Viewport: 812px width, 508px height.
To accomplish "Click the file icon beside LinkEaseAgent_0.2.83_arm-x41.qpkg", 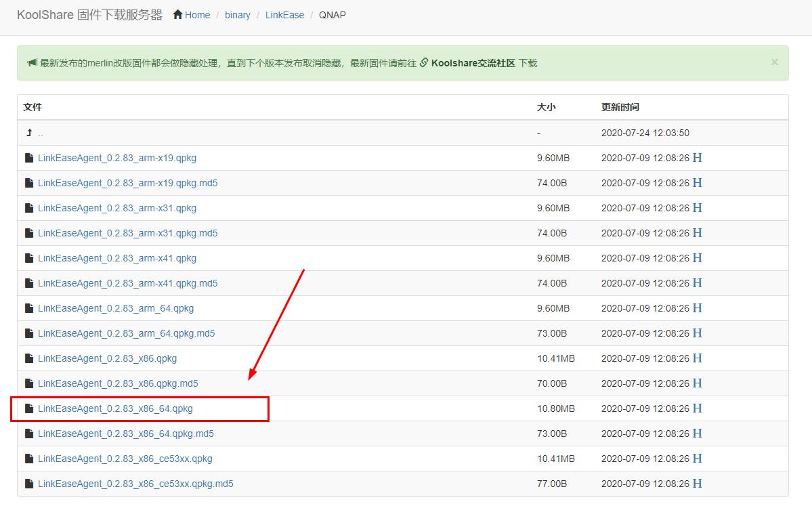I will (x=29, y=258).
